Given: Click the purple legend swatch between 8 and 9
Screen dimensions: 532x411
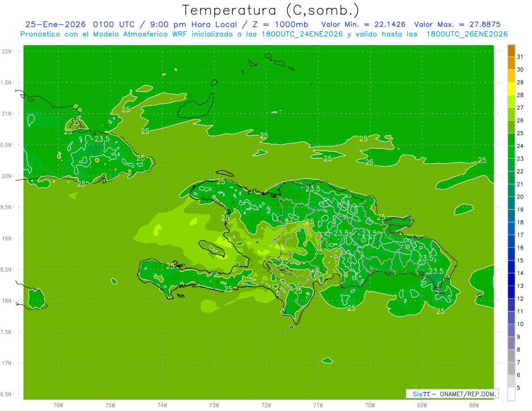Looking at the screenshot, I should [x=511, y=343].
